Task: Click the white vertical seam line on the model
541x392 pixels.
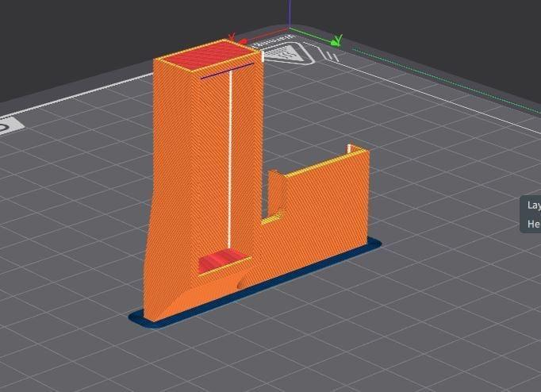Action: click(x=230, y=159)
